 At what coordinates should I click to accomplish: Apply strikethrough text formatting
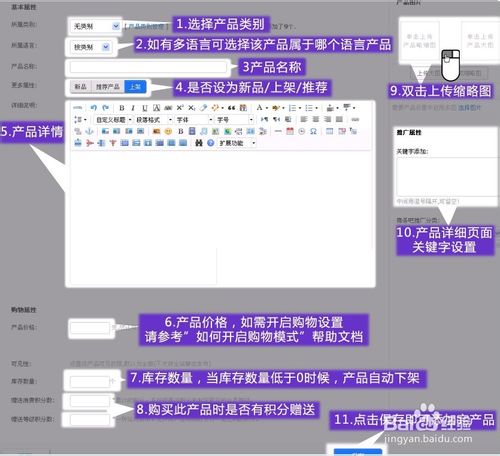[168, 108]
